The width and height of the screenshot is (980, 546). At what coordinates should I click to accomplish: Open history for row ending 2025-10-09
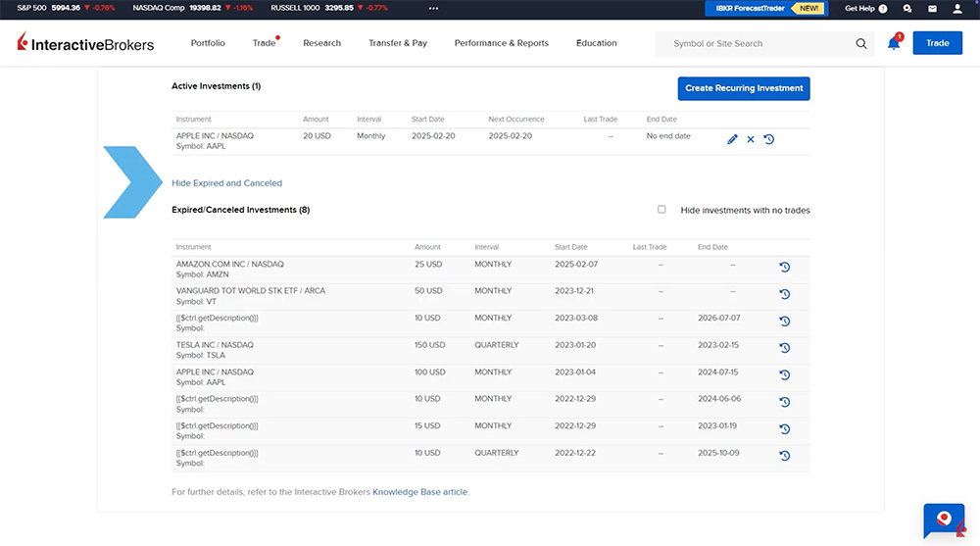click(x=784, y=455)
